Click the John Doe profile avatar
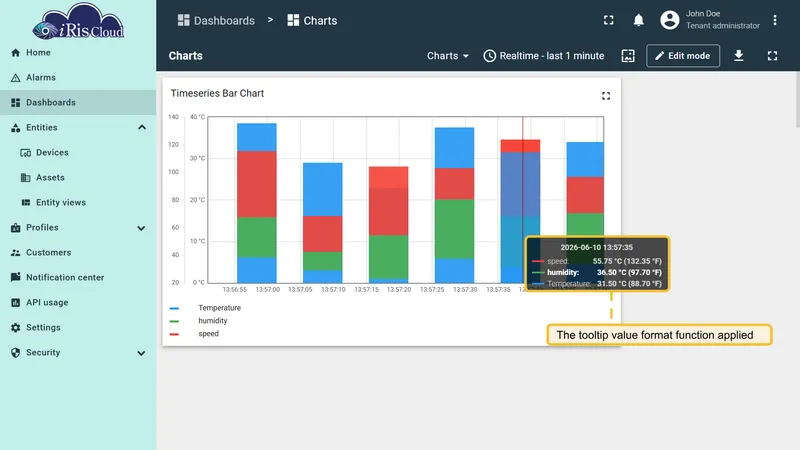Viewport: 800px width, 450px height. pos(670,20)
